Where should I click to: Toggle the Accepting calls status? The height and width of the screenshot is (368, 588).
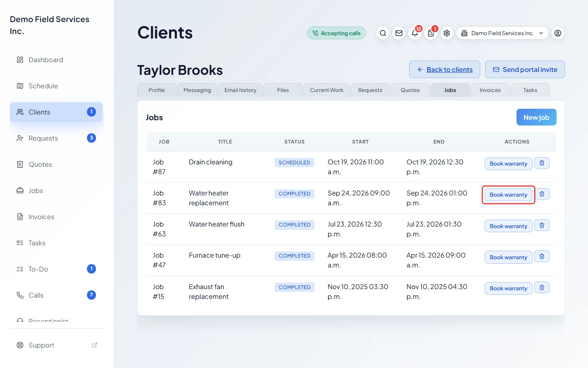tap(336, 33)
